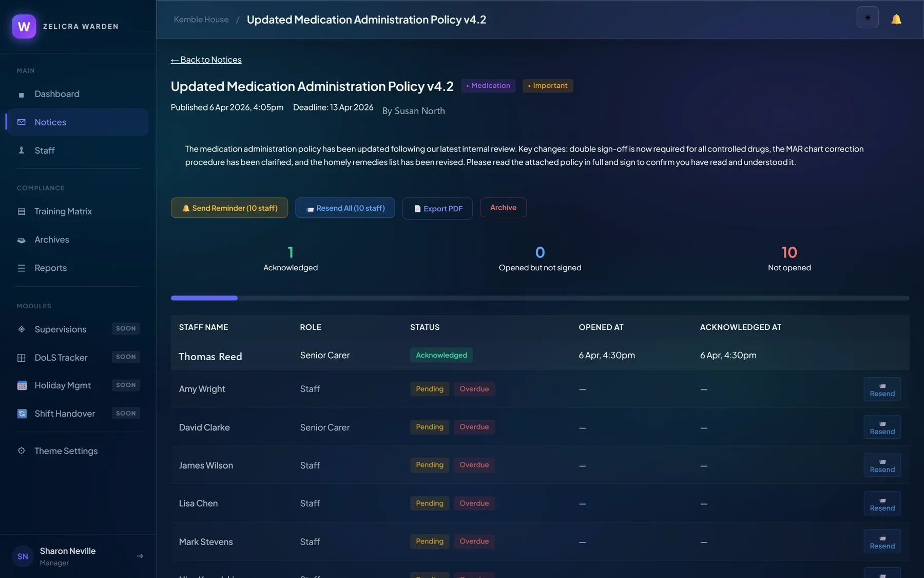Screen dimensions: 924x578
Task: Open the notifications bell icon
Action: click(896, 19)
